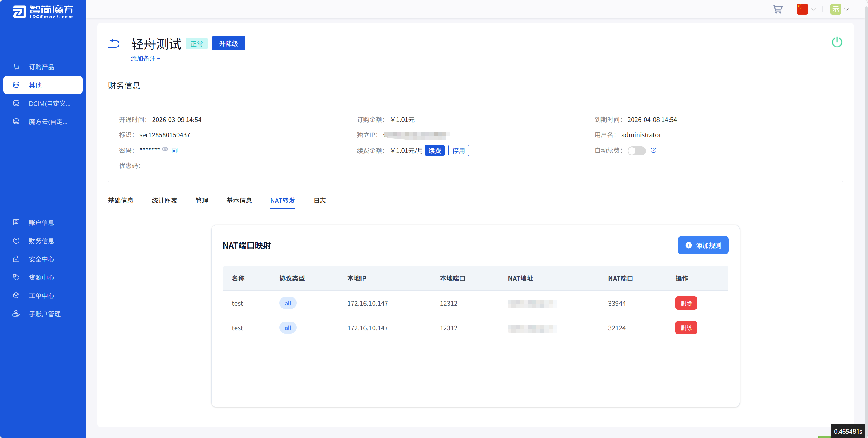The image size is (868, 438).
Task: Open the 安全中心 sidebar item
Action: pos(41,259)
